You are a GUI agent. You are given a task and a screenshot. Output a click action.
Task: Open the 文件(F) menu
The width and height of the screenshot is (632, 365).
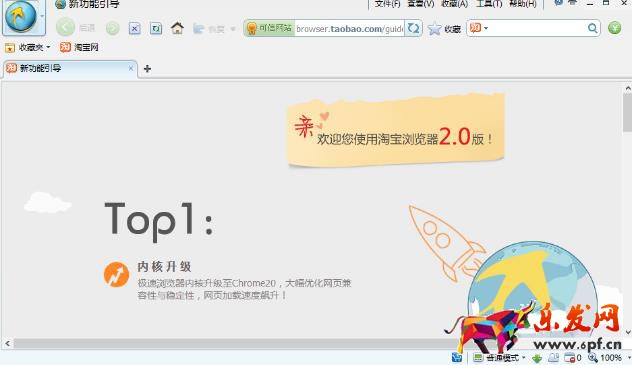tap(387, 4)
